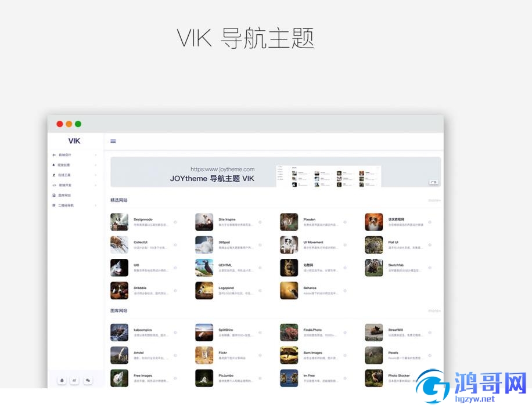The width and height of the screenshot is (532, 408).
Task: Click more+ beside the 图库网站 heading
Action: click(434, 310)
